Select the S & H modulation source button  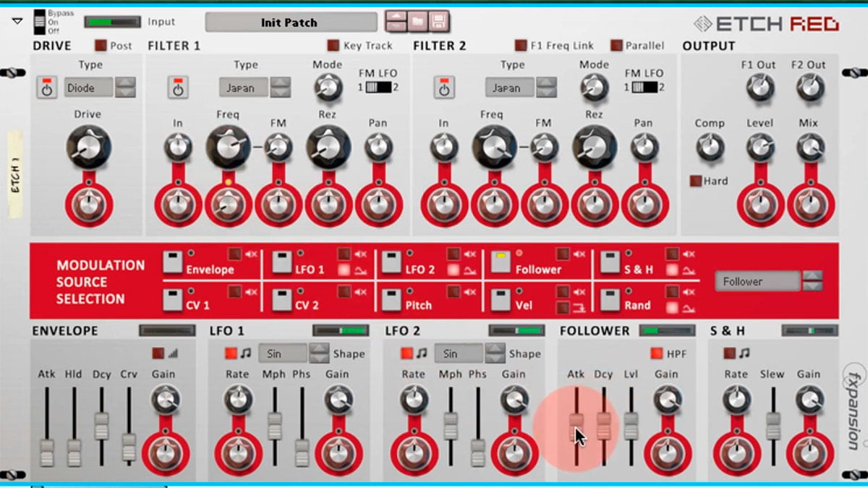[610, 262]
